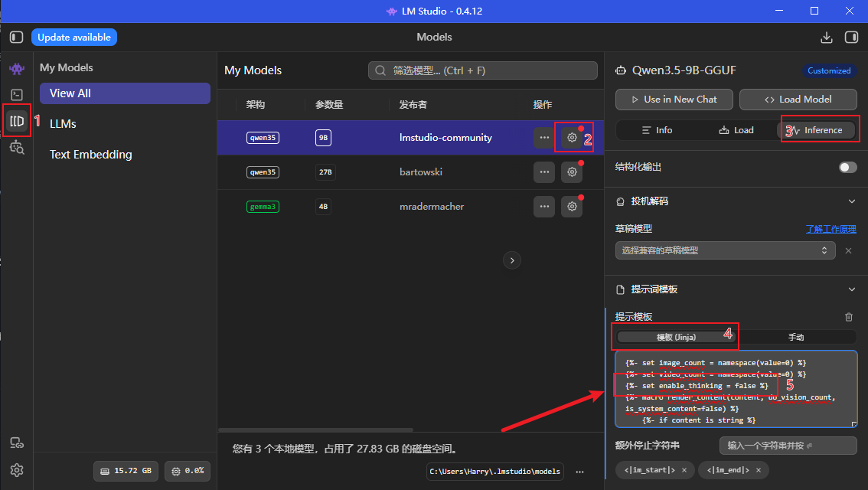Click the qwen35 tag in 9B row
Screen dimensions: 868x490
click(263, 138)
